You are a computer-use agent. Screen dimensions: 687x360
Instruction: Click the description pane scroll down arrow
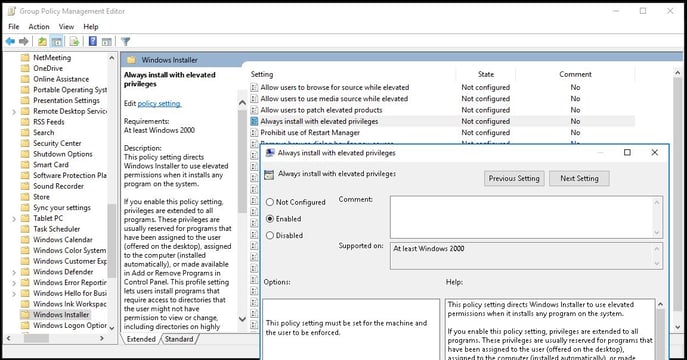[242, 319]
